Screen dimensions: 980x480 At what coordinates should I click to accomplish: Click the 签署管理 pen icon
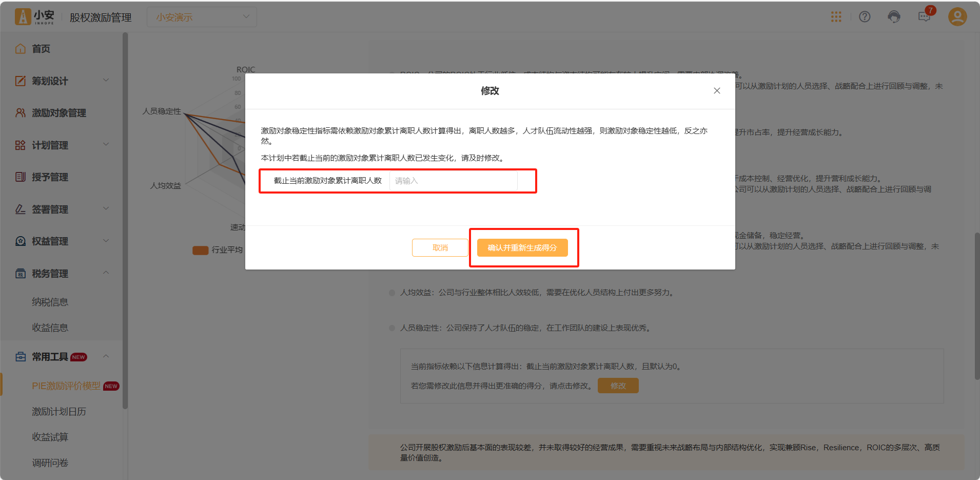click(21, 209)
